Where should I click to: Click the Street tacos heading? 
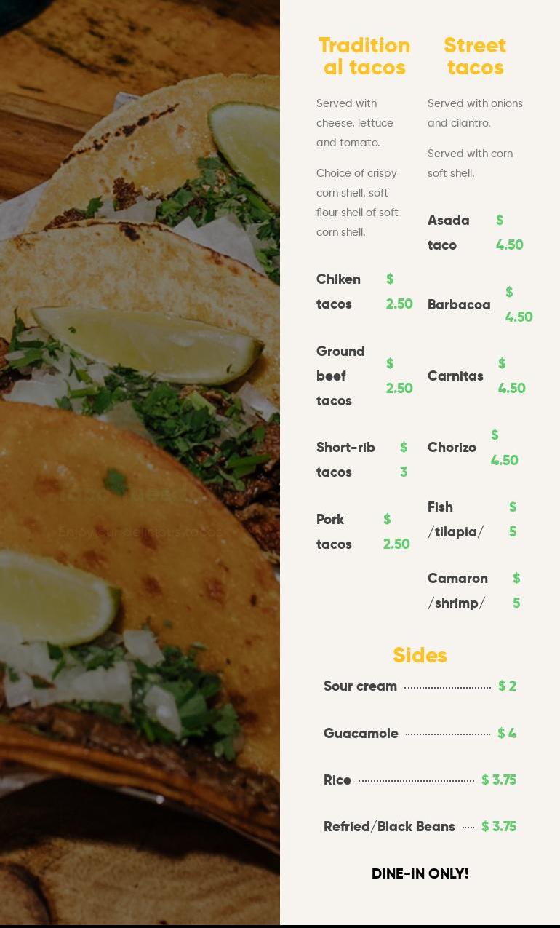click(x=475, y=56)
